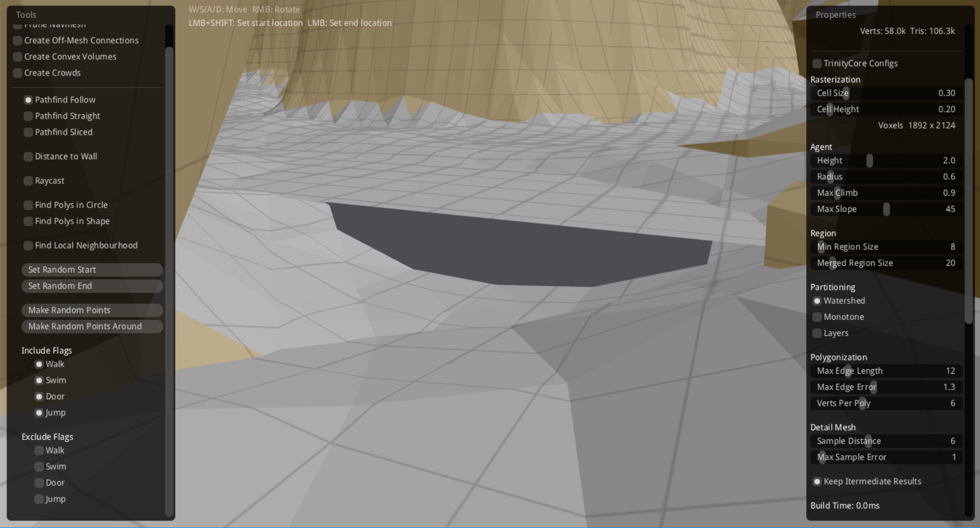Screen dimensions: 980x528
Task: Enable Walk in Exclude Flags
Action: pyautogui.click(x=50, y=450)
